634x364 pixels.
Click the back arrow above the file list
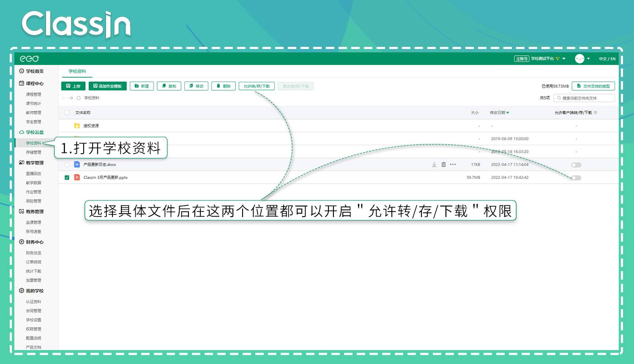tap(64, 98)
